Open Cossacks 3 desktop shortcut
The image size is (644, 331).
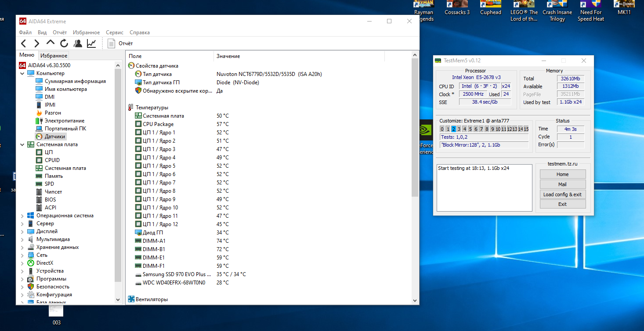(x=457, y=9)
